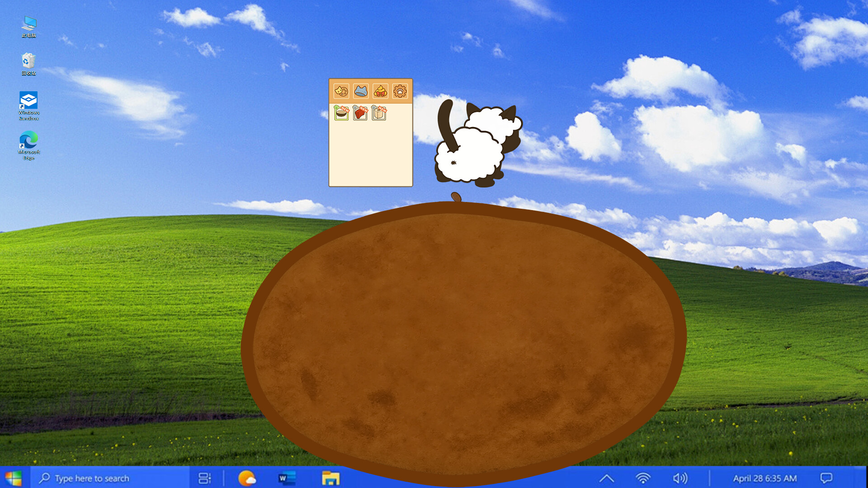
Task: Select the gift-wrapped poop cleanup icon
Action: pyautogui.click(x=380, y=91)
